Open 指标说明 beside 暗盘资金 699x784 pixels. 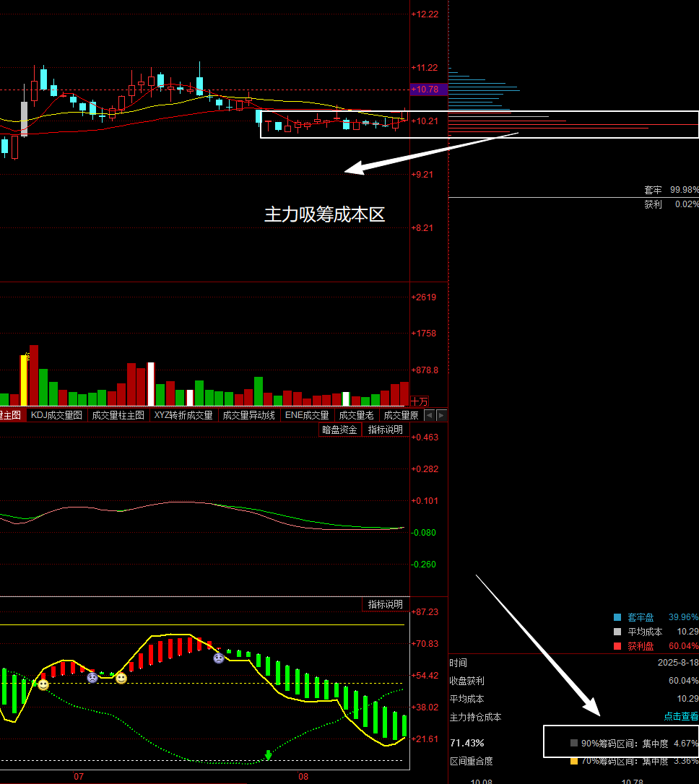(x=386, y=430)
